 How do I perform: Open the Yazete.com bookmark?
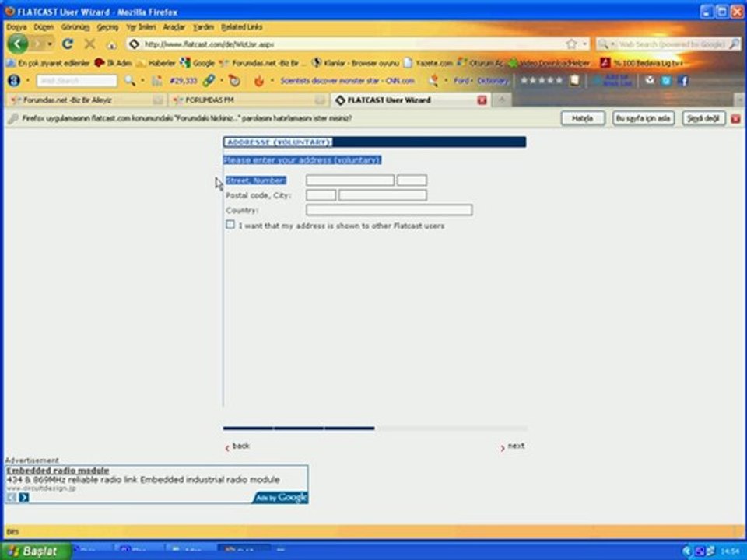coord(428,63)
